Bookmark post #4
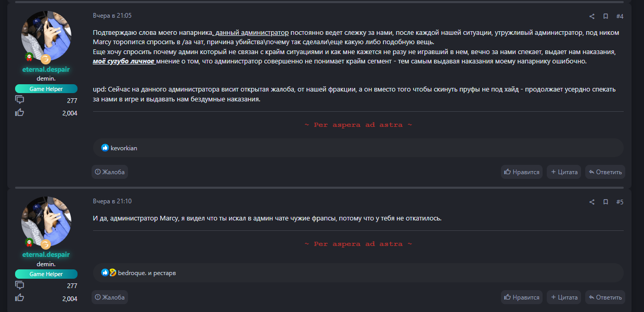Image resolution: width=644 pixels, height=312 pixels. coord(606,16)
